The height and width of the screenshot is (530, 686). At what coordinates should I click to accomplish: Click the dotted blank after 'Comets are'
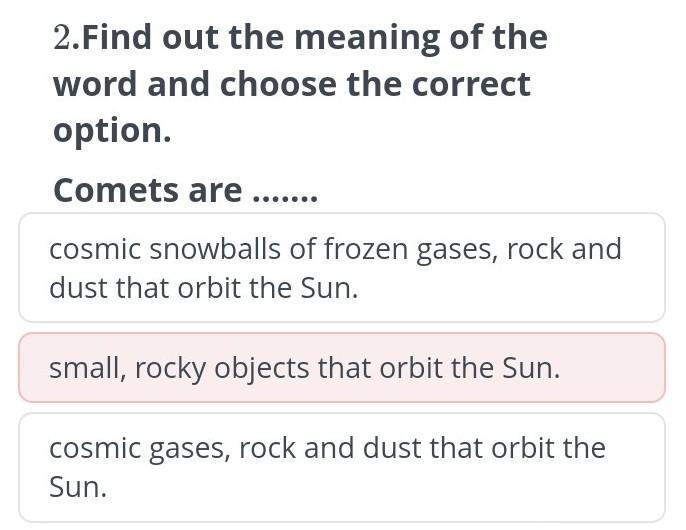[285, 192]
